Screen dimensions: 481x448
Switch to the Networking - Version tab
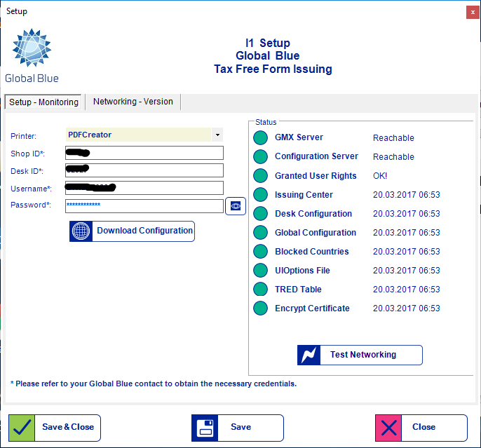[x=133, y=102]
